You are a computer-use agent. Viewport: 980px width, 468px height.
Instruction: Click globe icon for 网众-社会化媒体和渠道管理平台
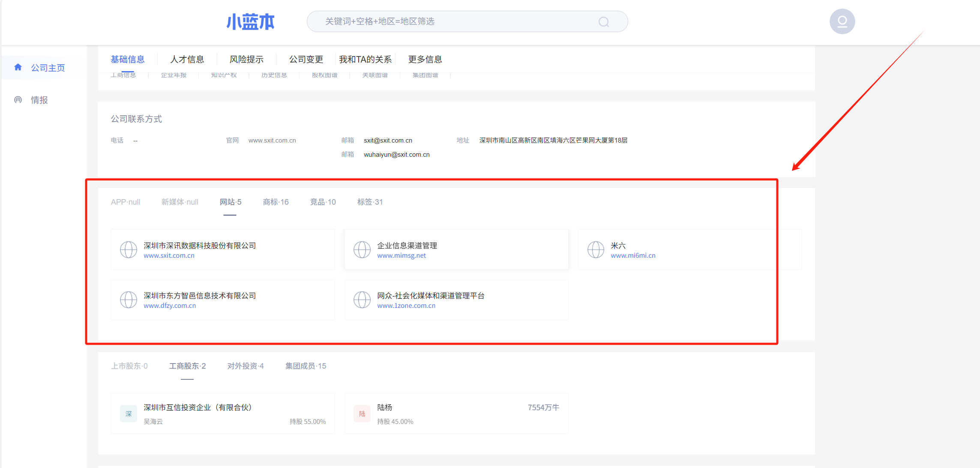click(x=362, y=300)
